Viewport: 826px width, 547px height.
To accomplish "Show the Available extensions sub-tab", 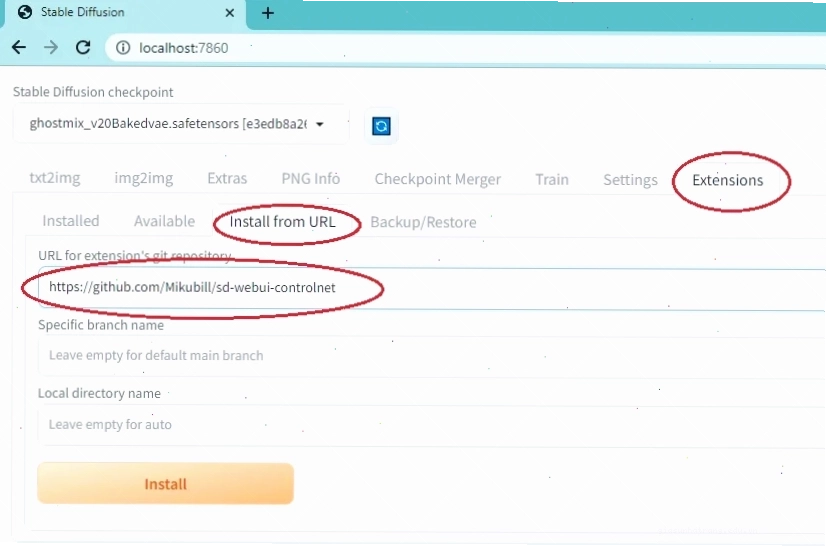I will click(164, 221).
